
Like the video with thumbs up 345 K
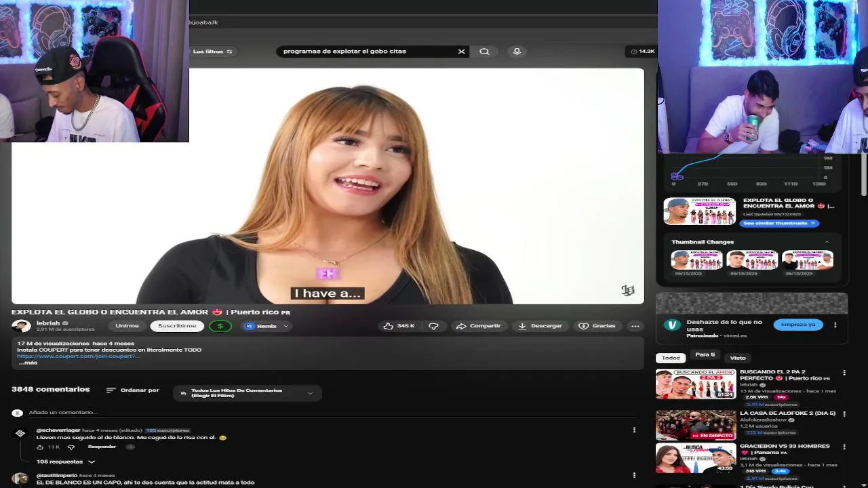coord(399,326)
